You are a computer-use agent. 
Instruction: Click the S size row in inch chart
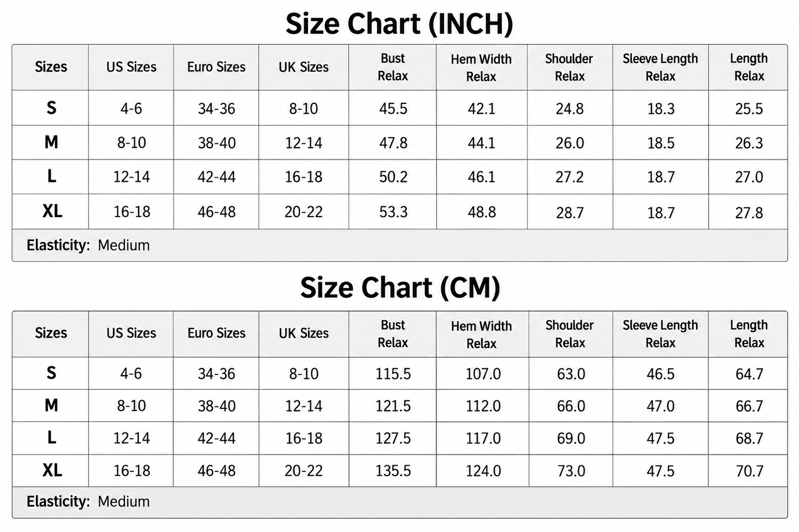[400, 108]
